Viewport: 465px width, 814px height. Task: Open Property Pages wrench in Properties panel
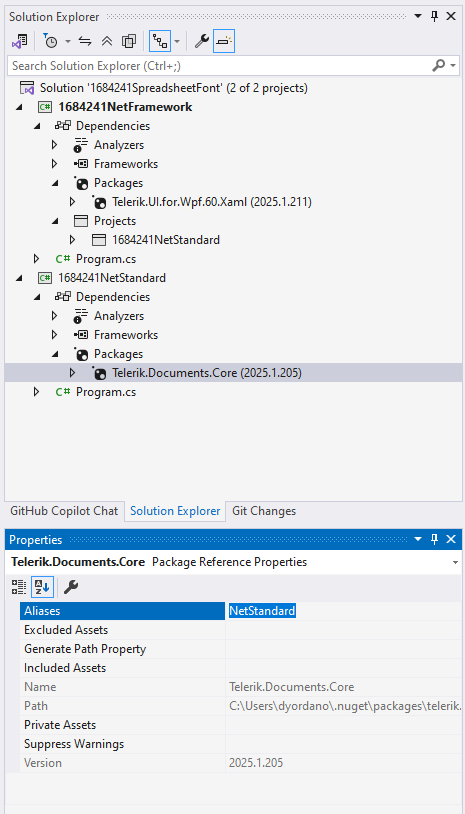(71, 587)
